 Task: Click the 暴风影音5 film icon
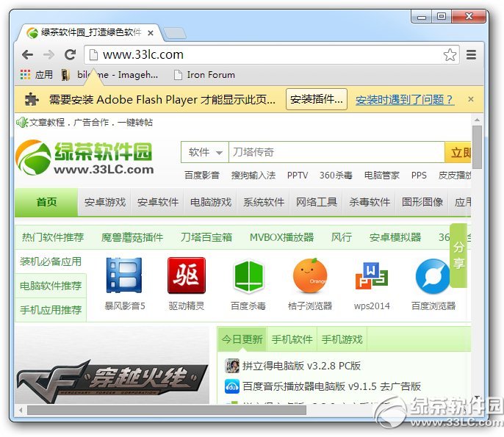(124, 275)
